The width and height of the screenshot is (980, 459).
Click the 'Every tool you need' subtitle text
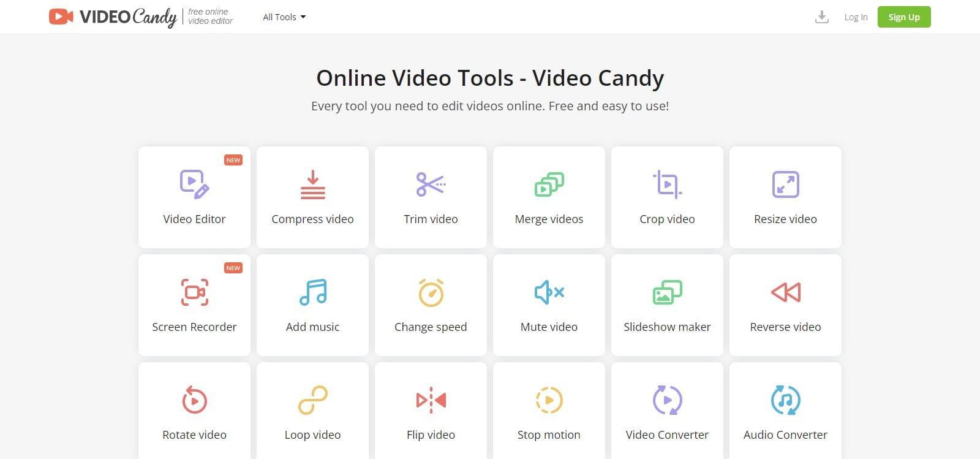490,106
